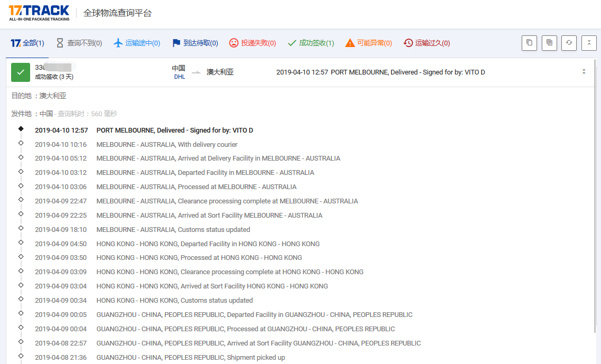Filter by 投递失败 delivery failed status
Viewport: 601px width, 364px height.
253,43
